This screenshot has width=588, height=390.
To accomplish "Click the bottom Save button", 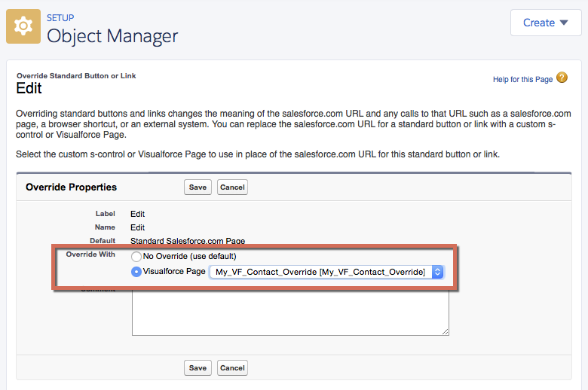I will tap(198, 368).
